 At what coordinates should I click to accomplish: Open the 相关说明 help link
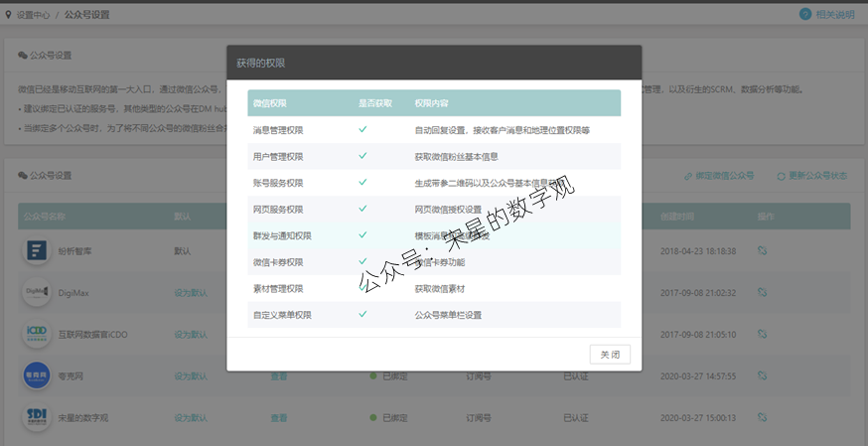click(826, 14)
